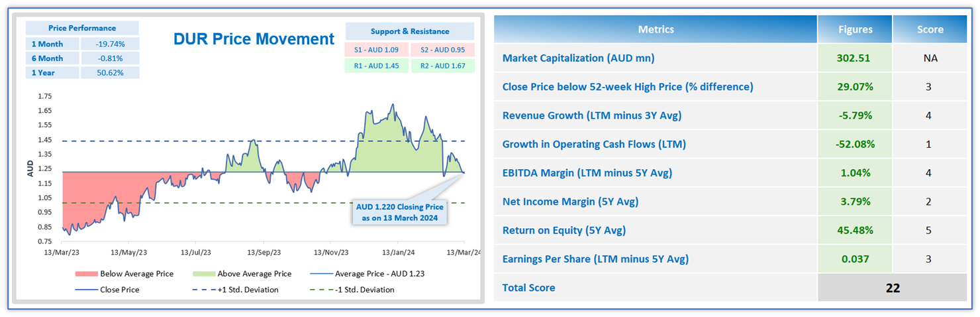
Task: Select EBITDA Margin (LTM minus 5Y Avg) label
Action: click(587, 172)
